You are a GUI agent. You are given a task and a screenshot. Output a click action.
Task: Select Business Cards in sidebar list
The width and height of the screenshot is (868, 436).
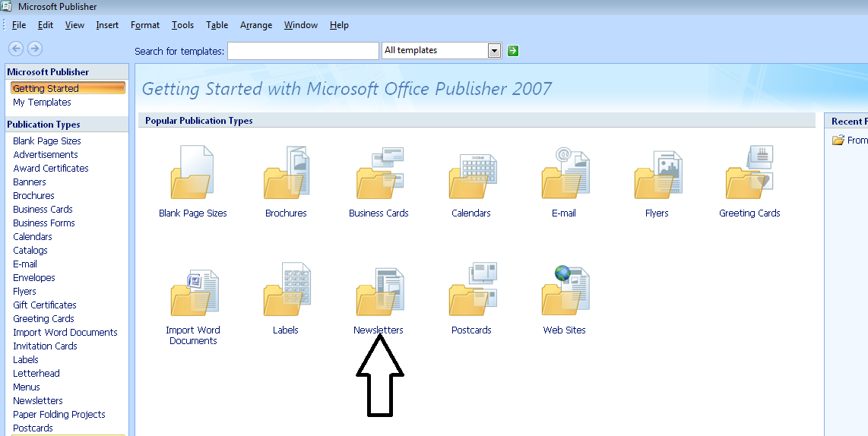[x=43, y=209]
